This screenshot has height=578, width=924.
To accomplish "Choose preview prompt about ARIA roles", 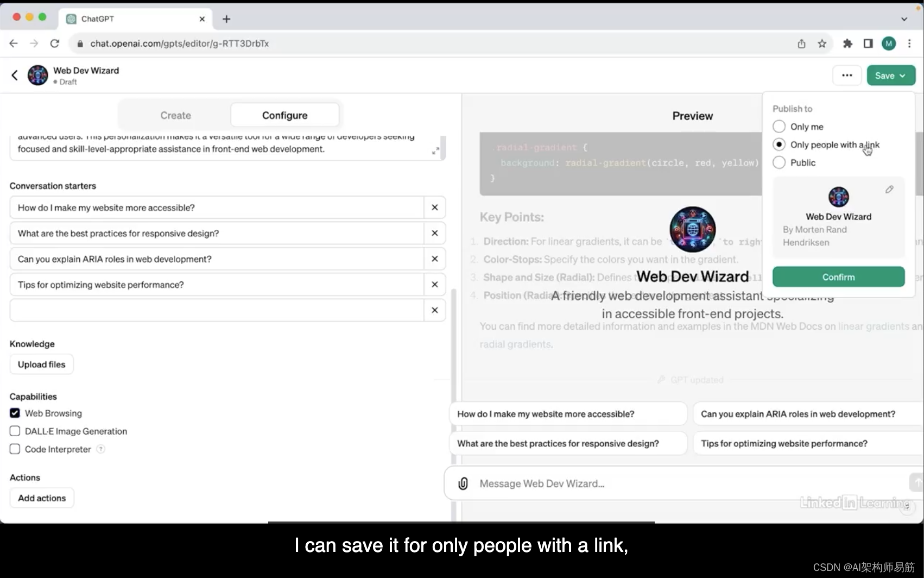I will click(x=808, y=414).
